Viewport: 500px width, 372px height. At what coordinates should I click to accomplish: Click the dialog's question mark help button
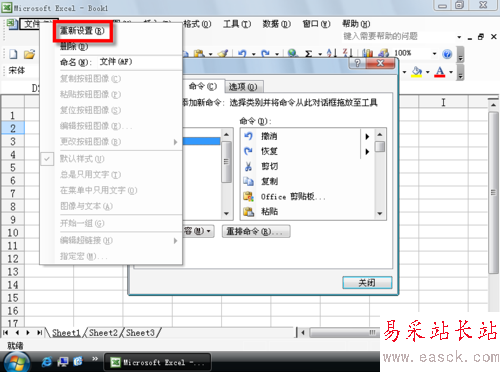tap(357, 63)
